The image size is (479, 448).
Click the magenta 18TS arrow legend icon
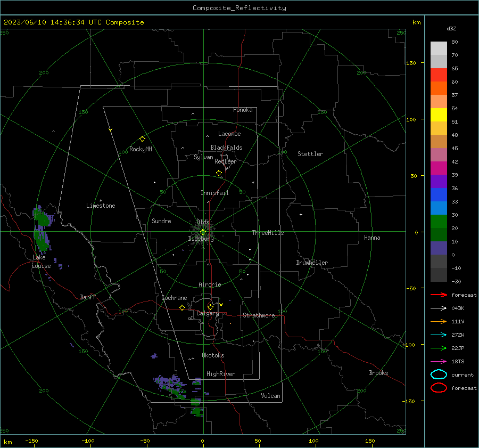pos(439,362)
